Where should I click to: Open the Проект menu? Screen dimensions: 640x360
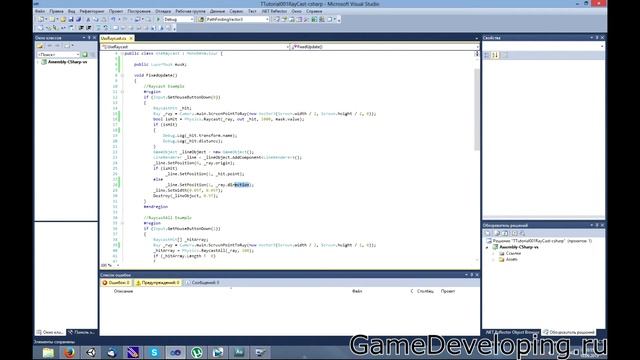116,11
